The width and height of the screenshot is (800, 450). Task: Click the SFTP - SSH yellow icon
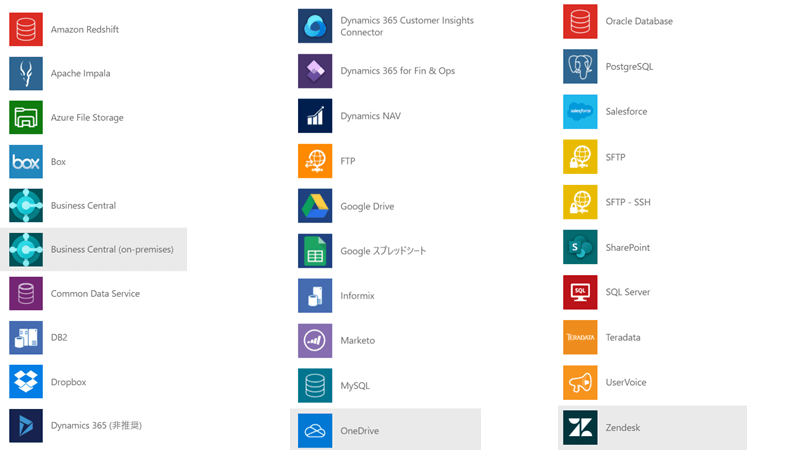[580, 202]
